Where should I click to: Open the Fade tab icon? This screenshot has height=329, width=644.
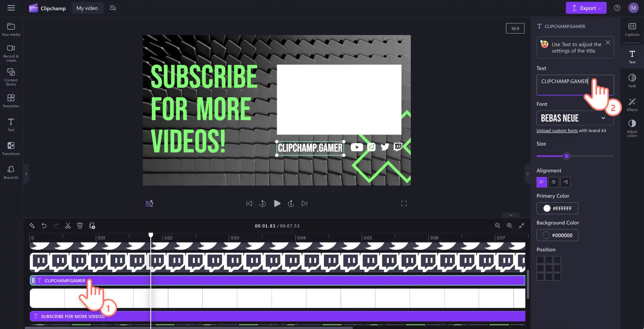(632, 80)
